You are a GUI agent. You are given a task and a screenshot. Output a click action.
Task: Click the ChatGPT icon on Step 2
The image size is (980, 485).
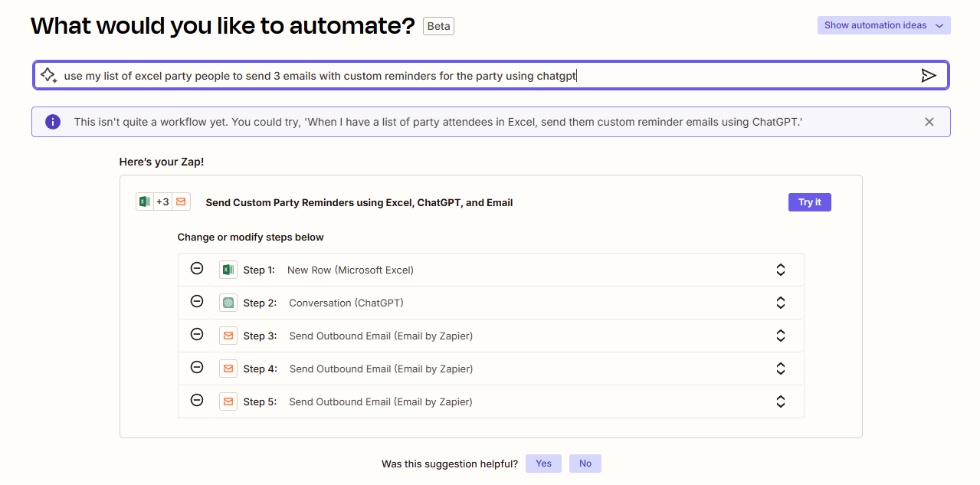228,303
